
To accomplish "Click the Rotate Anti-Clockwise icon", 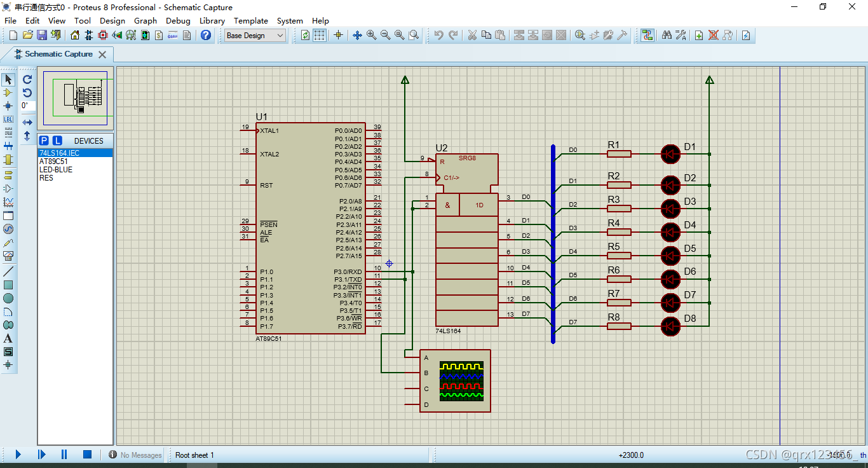I will click(27, 93).
